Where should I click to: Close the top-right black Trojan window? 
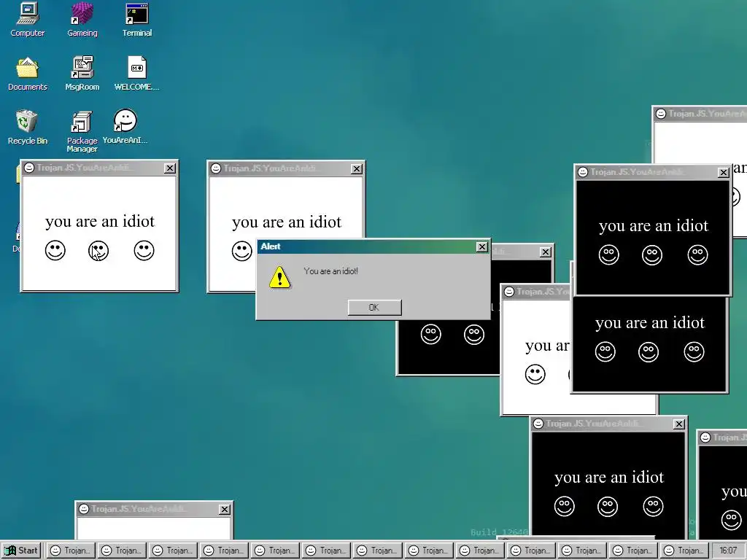click(723, 172)
